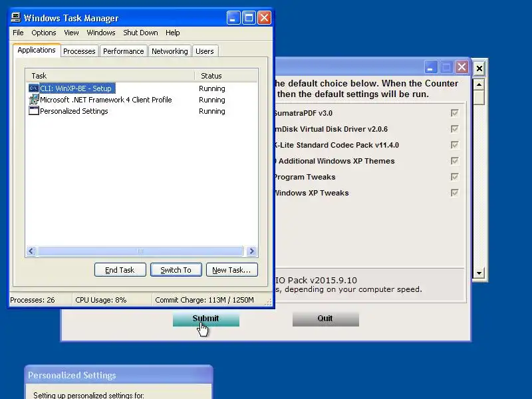Click the task list left scroll arrow

point(31,251)
